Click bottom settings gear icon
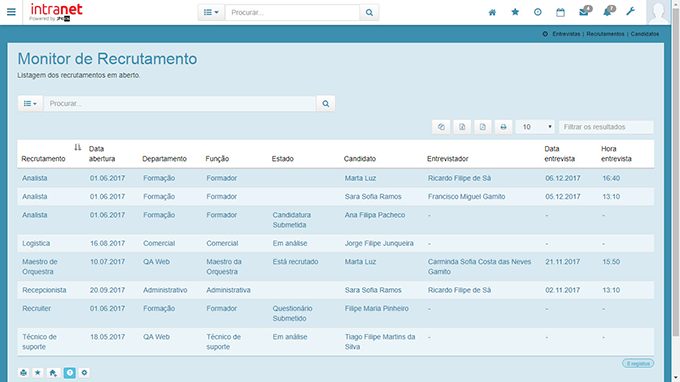The image size is (680, 382). pyautogui.click(x=84, y=373)
